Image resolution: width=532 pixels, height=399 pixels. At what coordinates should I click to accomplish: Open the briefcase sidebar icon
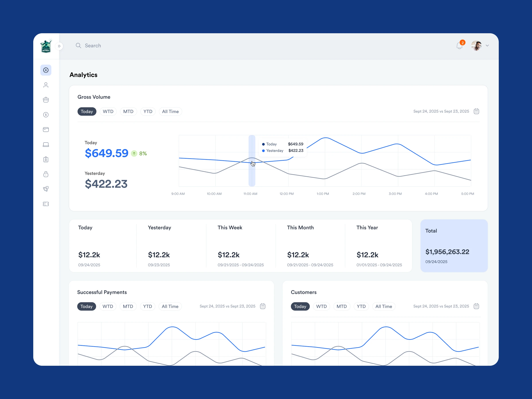point(46,100)
